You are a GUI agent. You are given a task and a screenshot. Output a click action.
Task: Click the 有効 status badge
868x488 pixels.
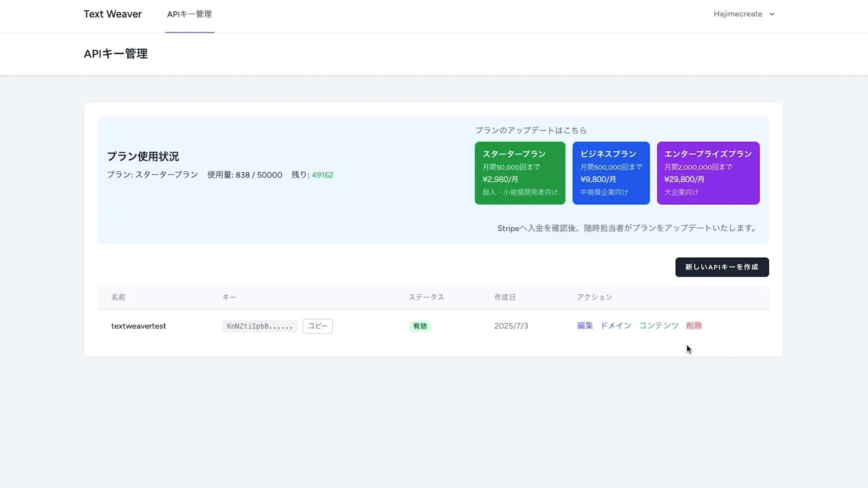420,326
